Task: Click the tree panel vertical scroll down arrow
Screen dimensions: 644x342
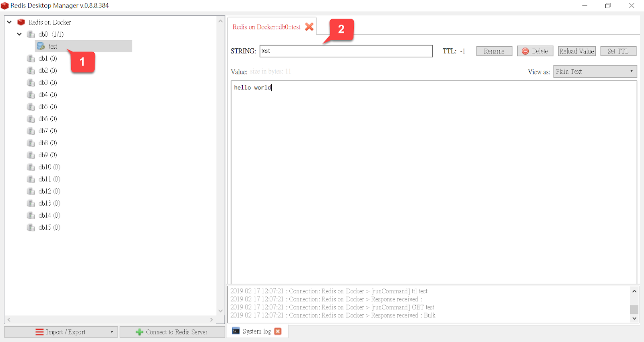Action: [220, 311]
